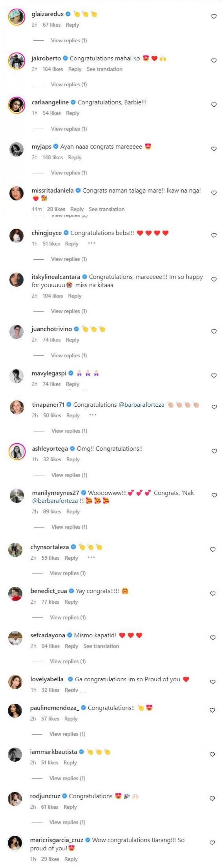Heart the comment from carlaangeline
The height and width of the screenshot is (868, 223).
214,104
